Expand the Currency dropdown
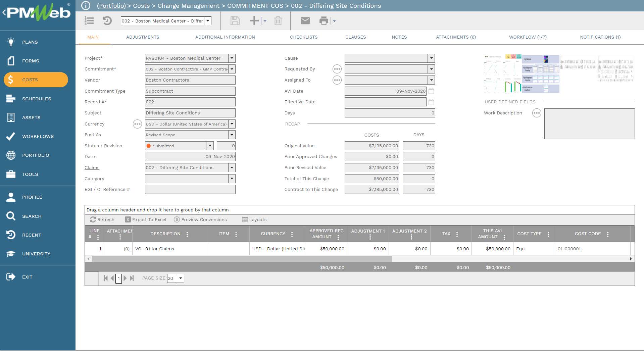 (x=232, y=124)
